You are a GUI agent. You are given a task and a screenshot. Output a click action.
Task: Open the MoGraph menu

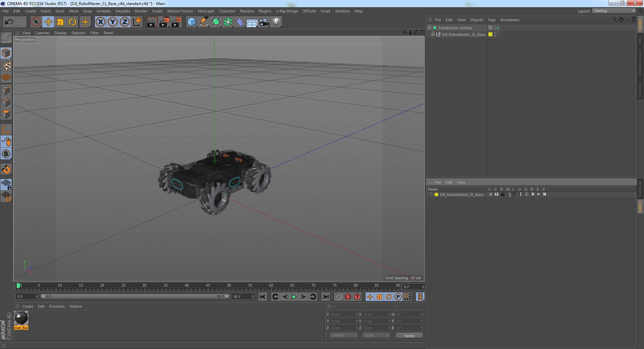(x=206, y=11)
